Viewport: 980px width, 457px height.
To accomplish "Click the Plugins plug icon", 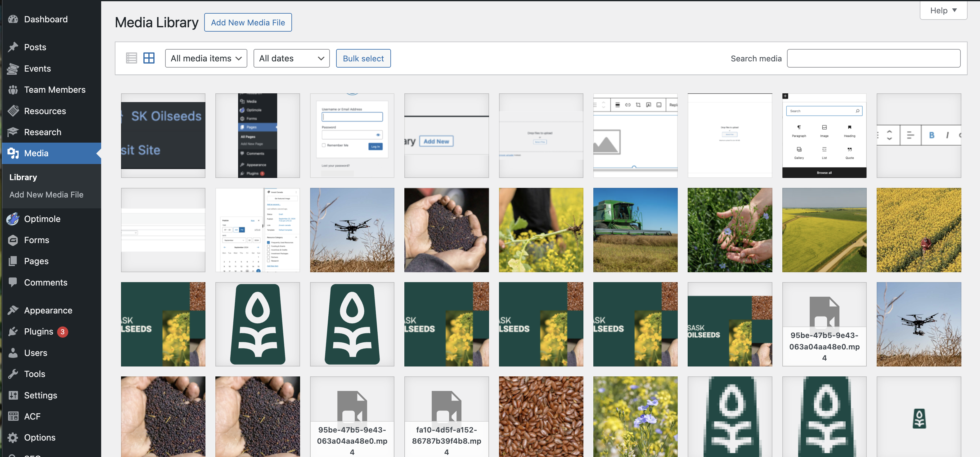I will coord(13,331).
